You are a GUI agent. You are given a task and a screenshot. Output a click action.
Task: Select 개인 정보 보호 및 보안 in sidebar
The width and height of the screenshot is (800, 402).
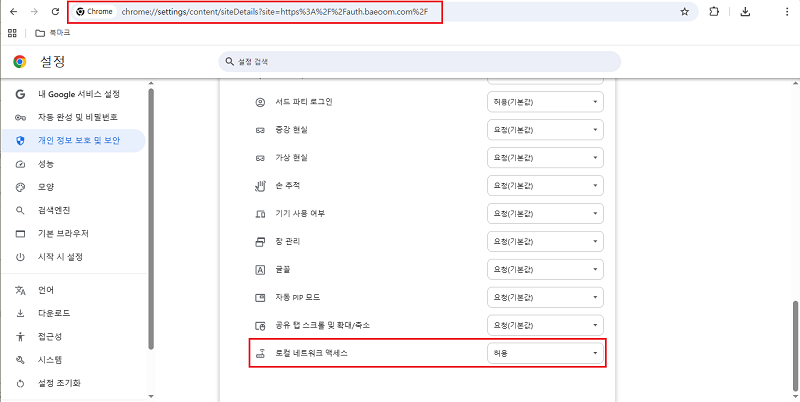point(79,141)
